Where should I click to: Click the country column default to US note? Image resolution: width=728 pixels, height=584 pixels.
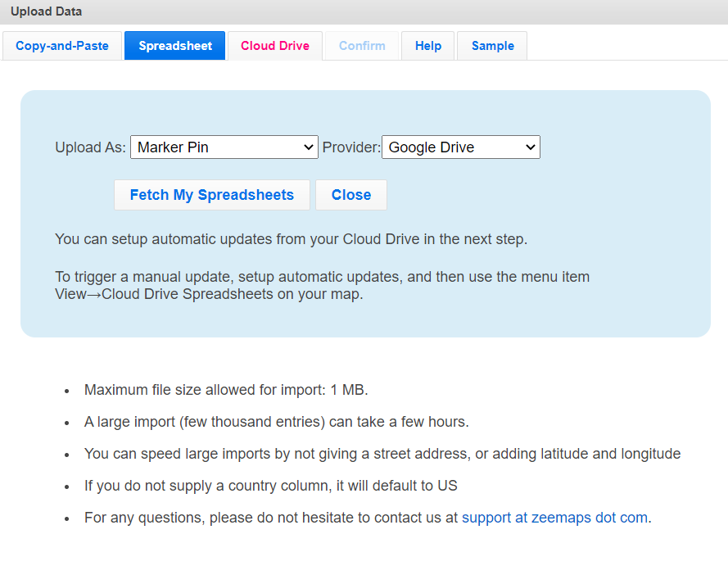pyautogui.click(x=271, y=486)
